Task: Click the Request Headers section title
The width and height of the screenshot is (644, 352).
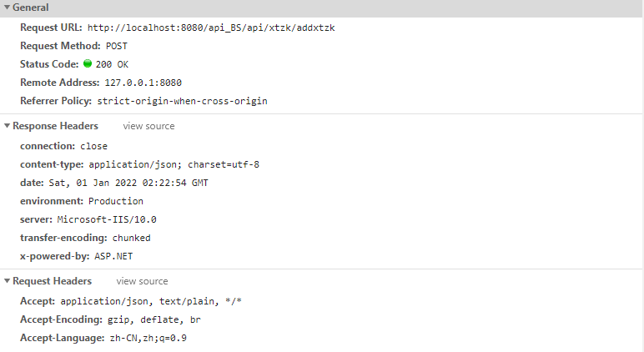Action: pos(53,281)
